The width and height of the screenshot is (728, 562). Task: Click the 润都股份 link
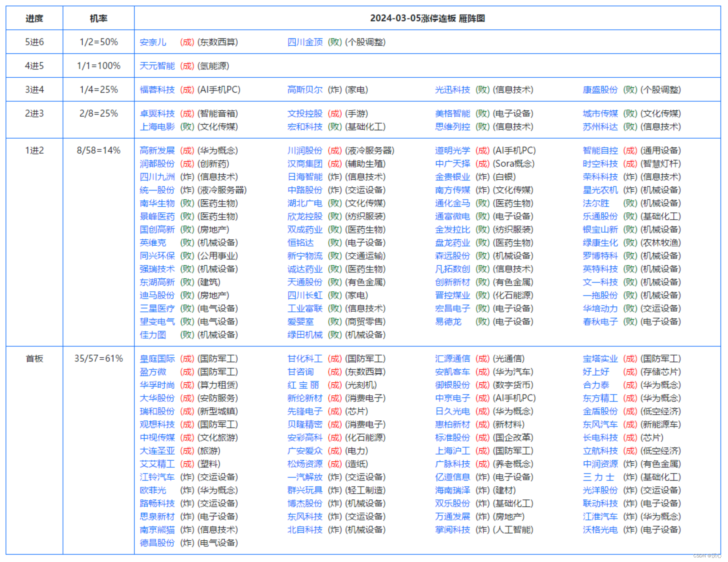(157, 164)
